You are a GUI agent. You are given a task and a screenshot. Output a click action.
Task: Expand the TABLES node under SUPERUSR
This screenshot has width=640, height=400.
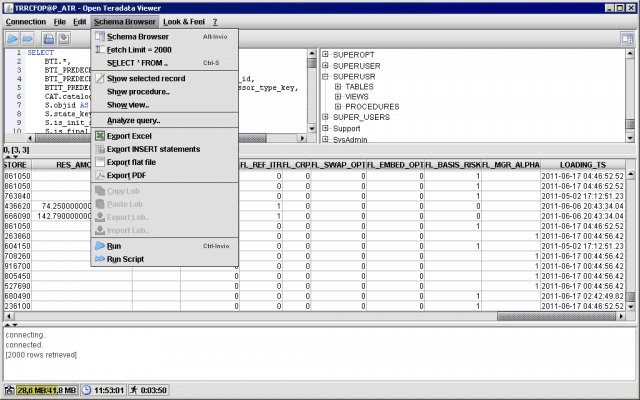(338, 87)
